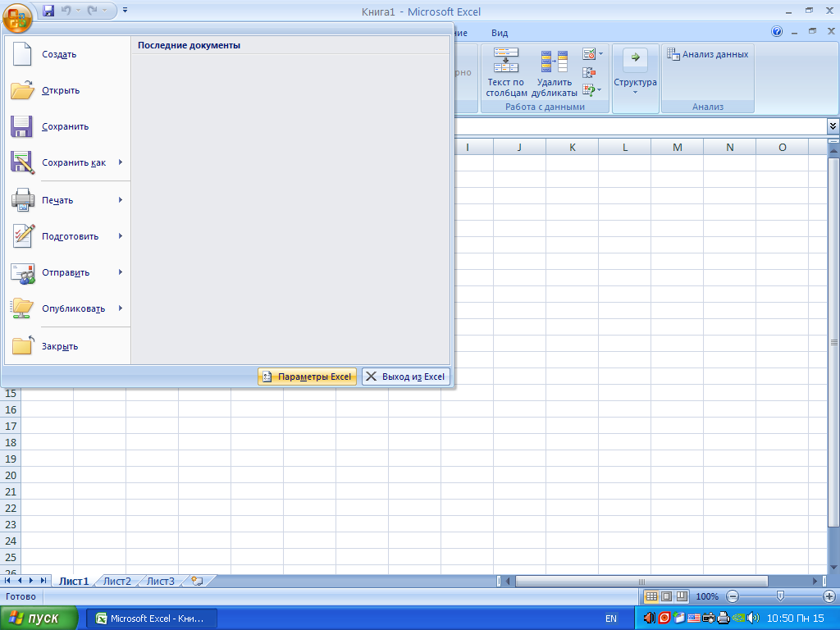Switch to Page Layout view in status bar
This screenshot has height=630, width=840.
[666, 596]
